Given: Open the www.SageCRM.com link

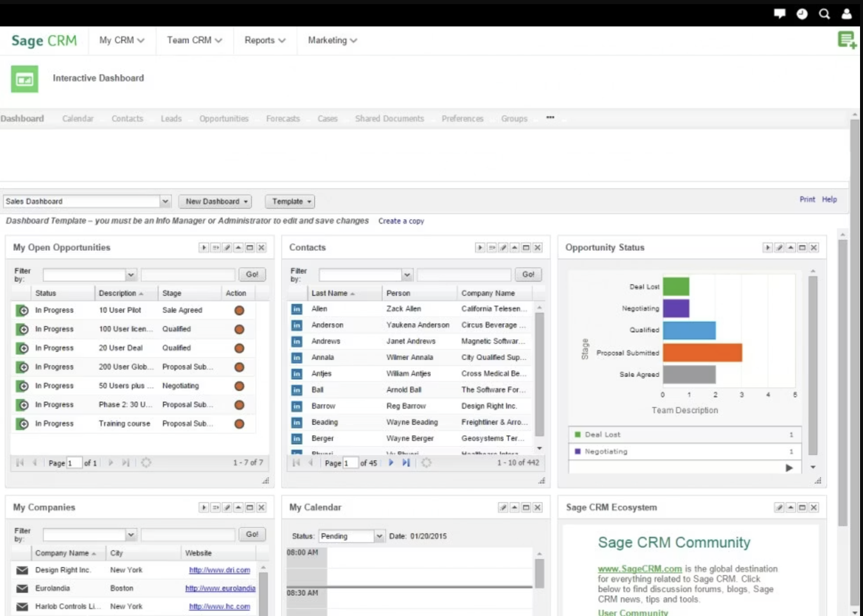Looking at the screenshot, I should (640, 569).
